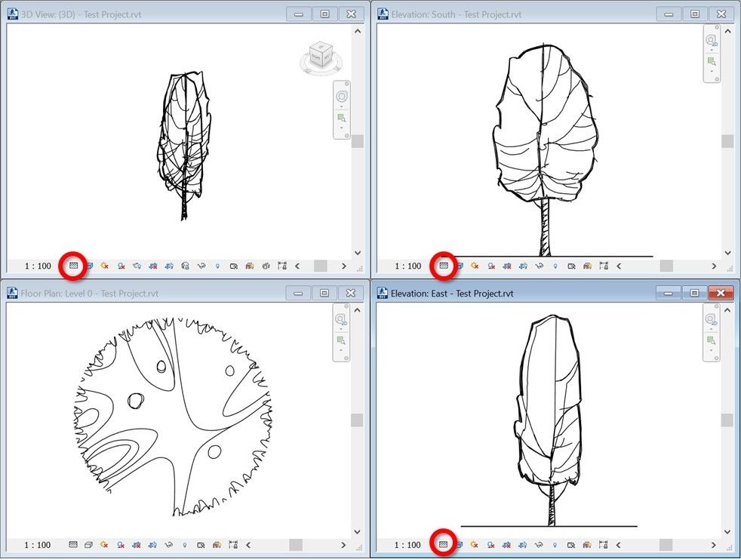The width and height of the screenshot is (741, 560).
Task: Reveal Hidden Elements in the Floor Plan
Action: click(x=184, y=544)
